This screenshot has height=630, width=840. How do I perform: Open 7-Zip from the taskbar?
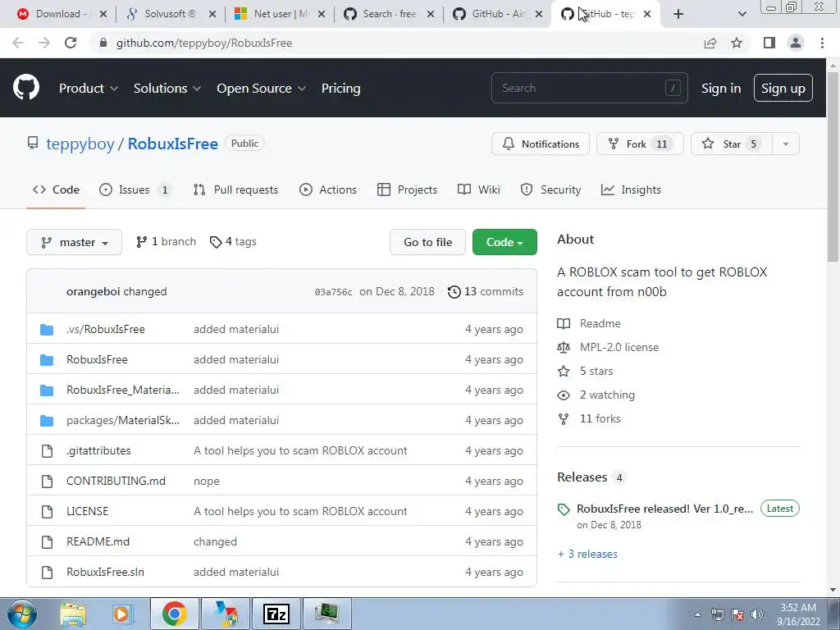tap(277, 614)
